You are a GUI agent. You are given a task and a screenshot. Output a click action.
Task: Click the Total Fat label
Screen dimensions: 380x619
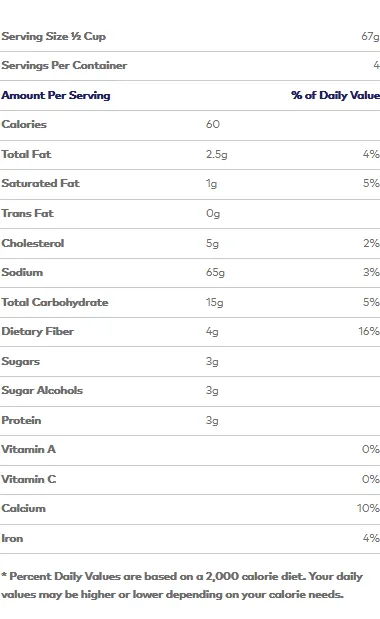tap(26, 154)
